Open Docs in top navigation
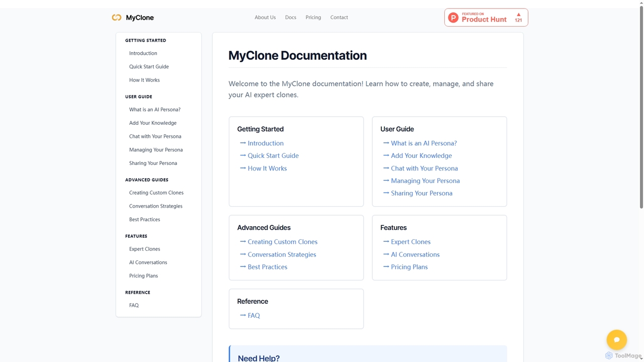The height and width of the screenshot is (362, 644). (291, 18)
